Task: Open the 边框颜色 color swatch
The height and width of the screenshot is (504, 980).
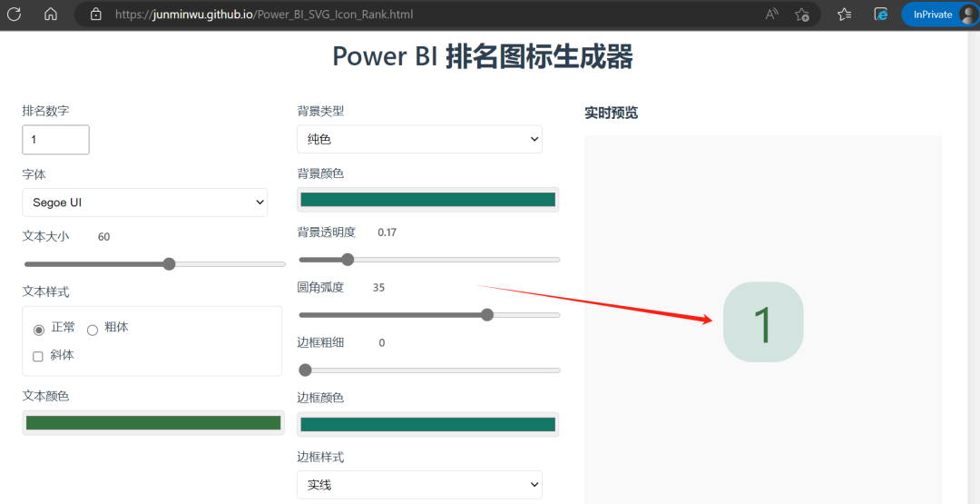Action: [427, 424]
